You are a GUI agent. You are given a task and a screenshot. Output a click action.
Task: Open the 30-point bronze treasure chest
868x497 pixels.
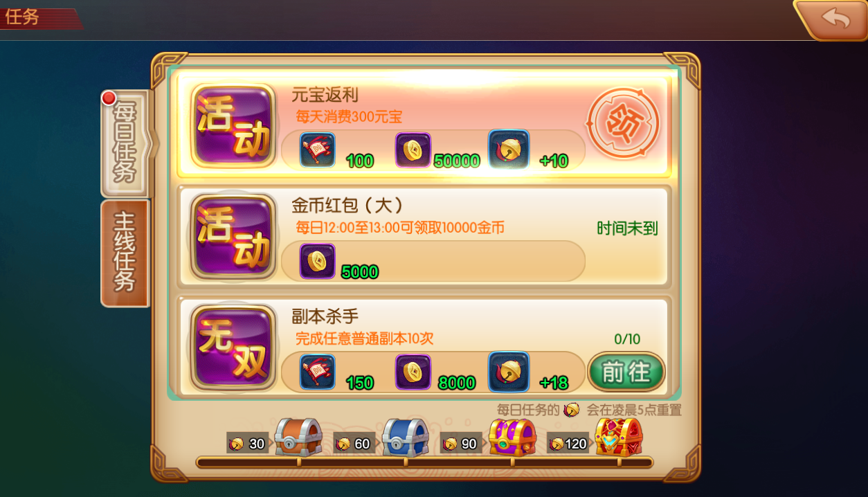(x=298, y=436)
